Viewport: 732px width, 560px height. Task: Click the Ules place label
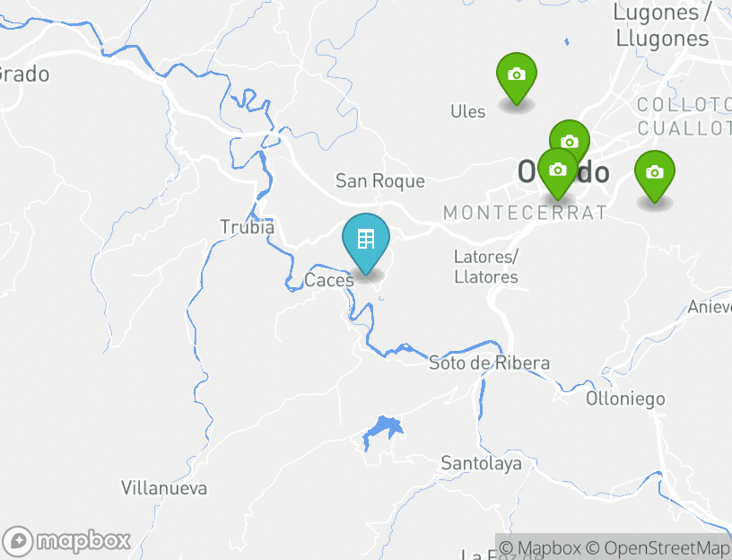click(467, 111)
